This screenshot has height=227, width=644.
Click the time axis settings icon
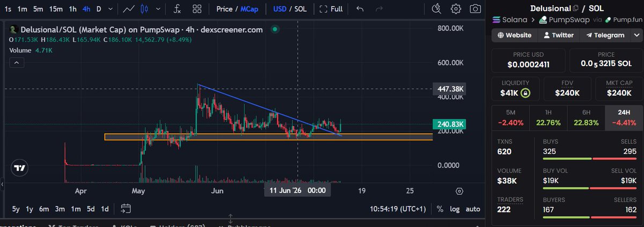pos(459,191)
